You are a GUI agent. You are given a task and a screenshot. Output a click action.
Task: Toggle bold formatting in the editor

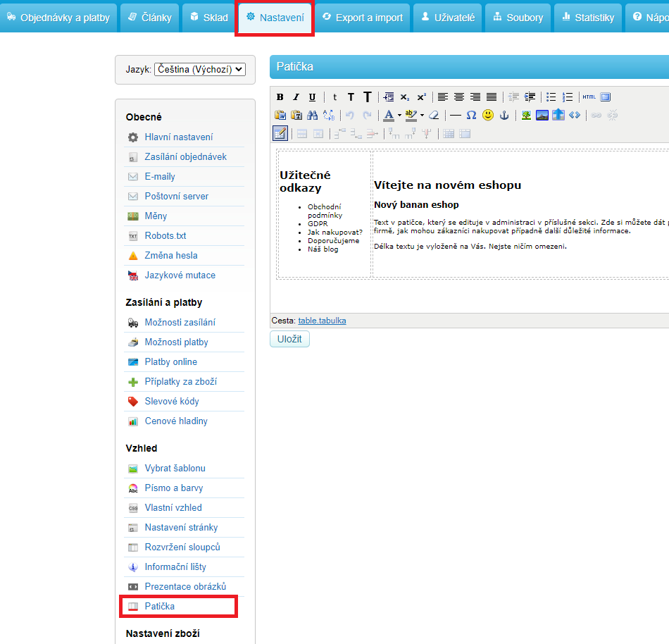point(280,97)
